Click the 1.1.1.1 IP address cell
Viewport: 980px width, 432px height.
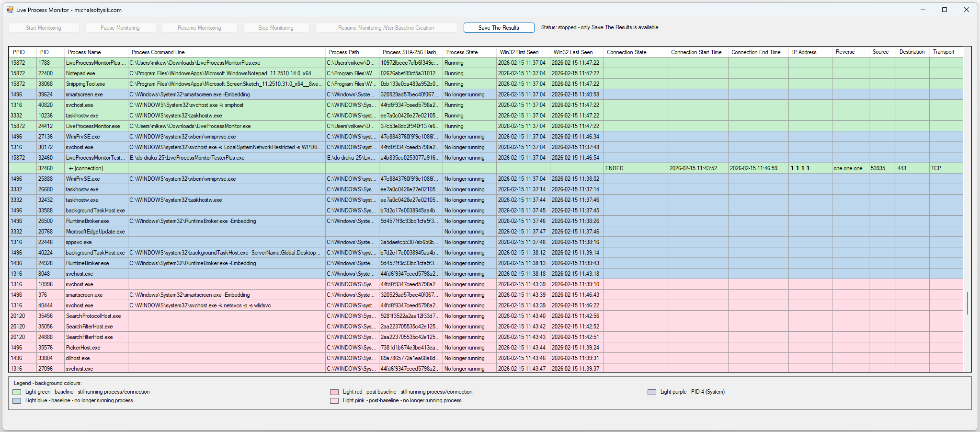[x=800, y=168]
